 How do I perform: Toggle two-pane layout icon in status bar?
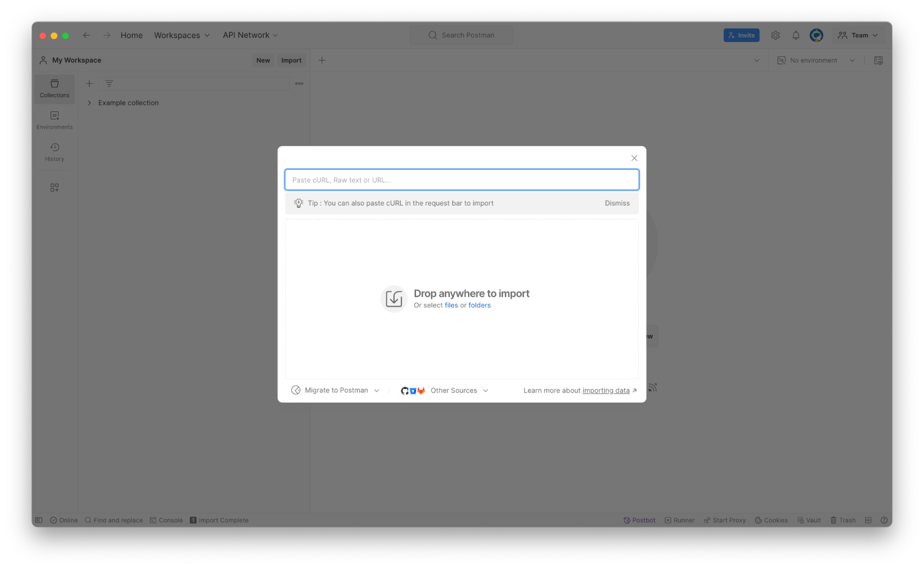tap(868, 520)
